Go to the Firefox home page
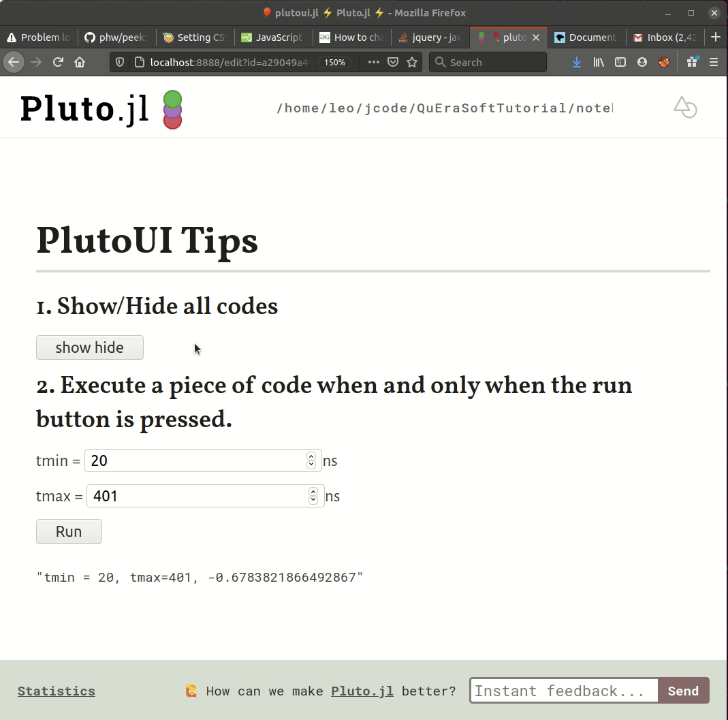This screenshot has width=728, height=720. (80, 62)
